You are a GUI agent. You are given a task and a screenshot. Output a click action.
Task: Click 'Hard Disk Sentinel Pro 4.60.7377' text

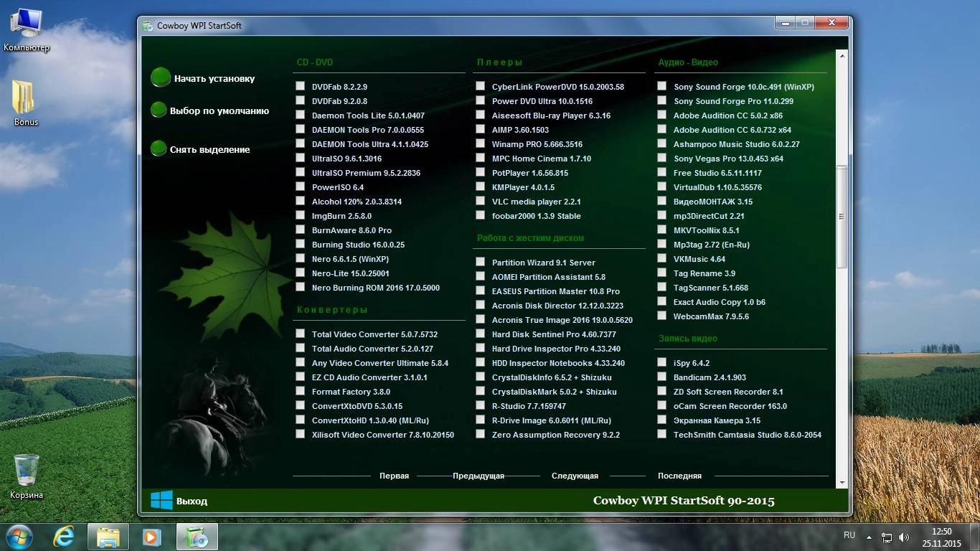point(554,334)
